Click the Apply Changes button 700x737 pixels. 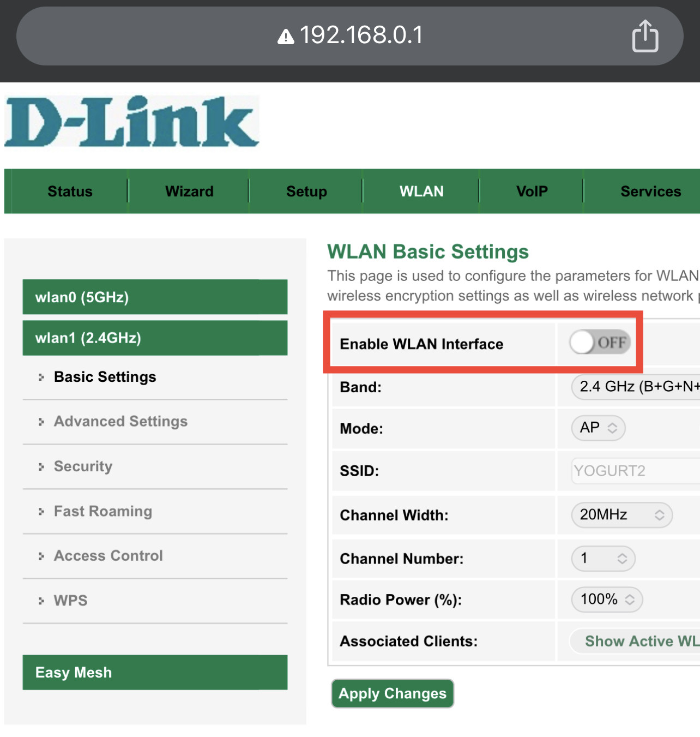393,693
